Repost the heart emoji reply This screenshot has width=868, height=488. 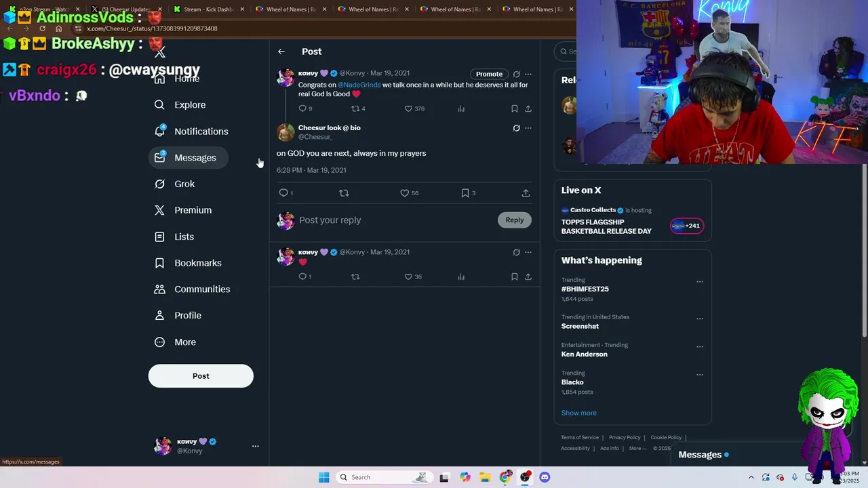coord(355,277)
